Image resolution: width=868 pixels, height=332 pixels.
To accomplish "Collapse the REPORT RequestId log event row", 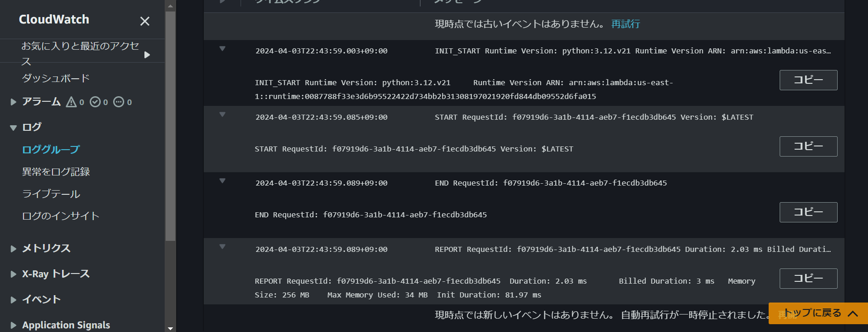I will [x=222, y=247].
